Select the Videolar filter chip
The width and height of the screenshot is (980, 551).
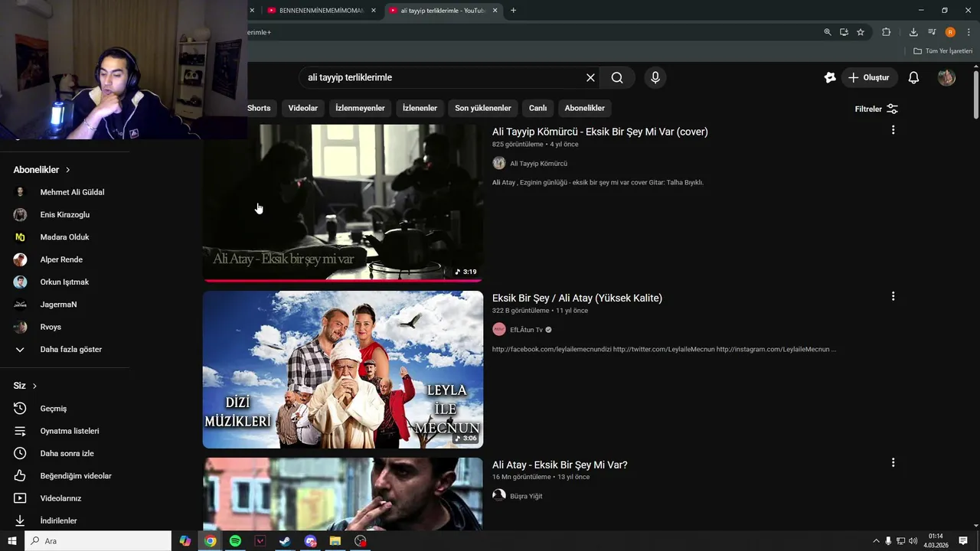[302, 108]
